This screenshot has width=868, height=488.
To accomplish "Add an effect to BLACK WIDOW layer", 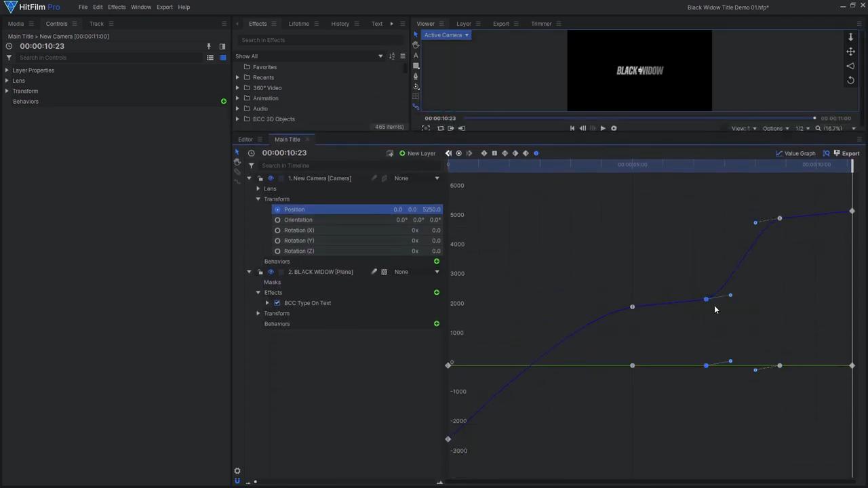I will click(437, 293).
